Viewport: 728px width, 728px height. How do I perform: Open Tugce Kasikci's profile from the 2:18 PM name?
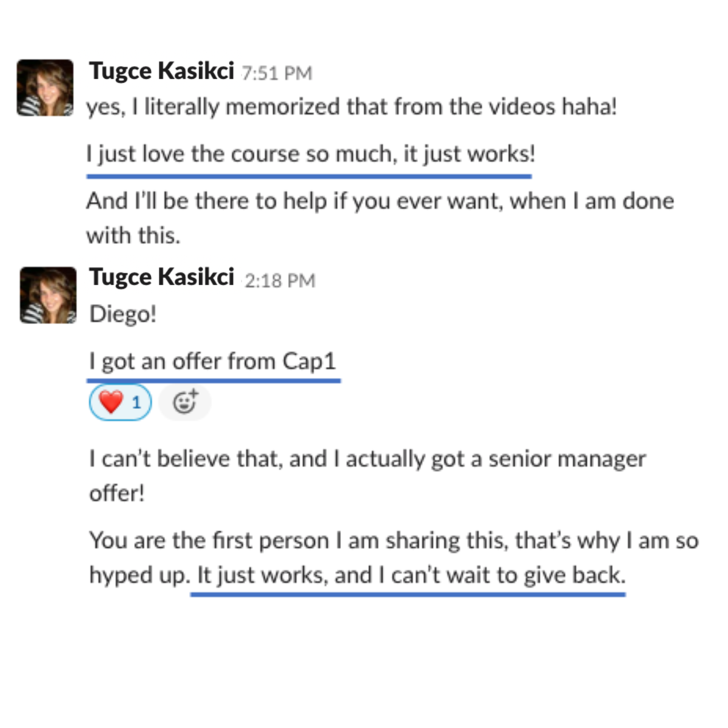click(x=161, y=277)
